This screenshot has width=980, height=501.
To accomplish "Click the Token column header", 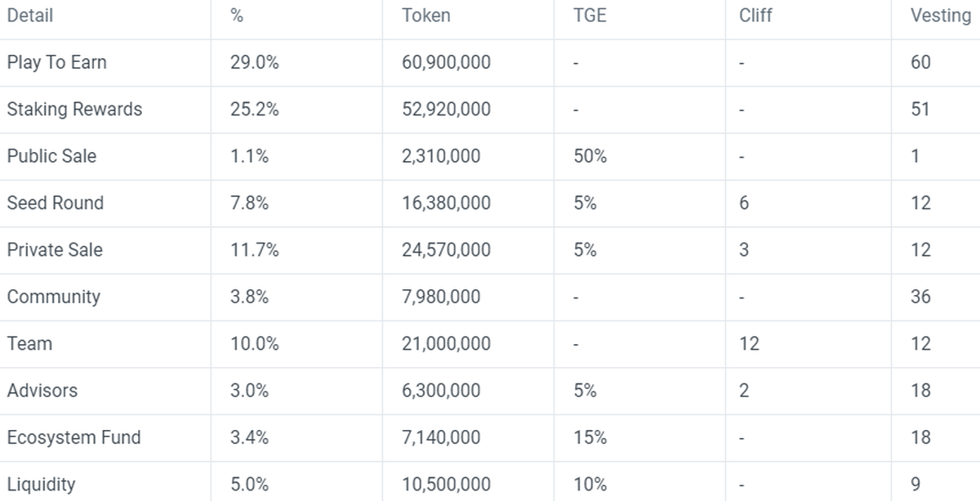I will click(x=425, y=16).
